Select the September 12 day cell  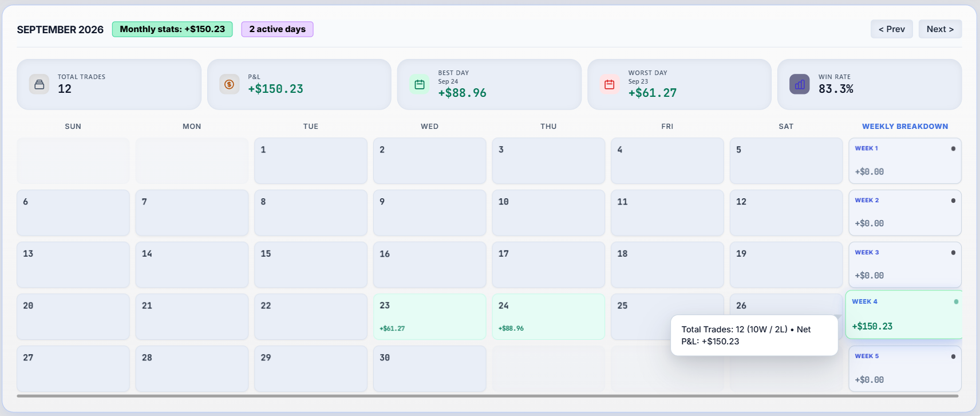pos(786,213)
